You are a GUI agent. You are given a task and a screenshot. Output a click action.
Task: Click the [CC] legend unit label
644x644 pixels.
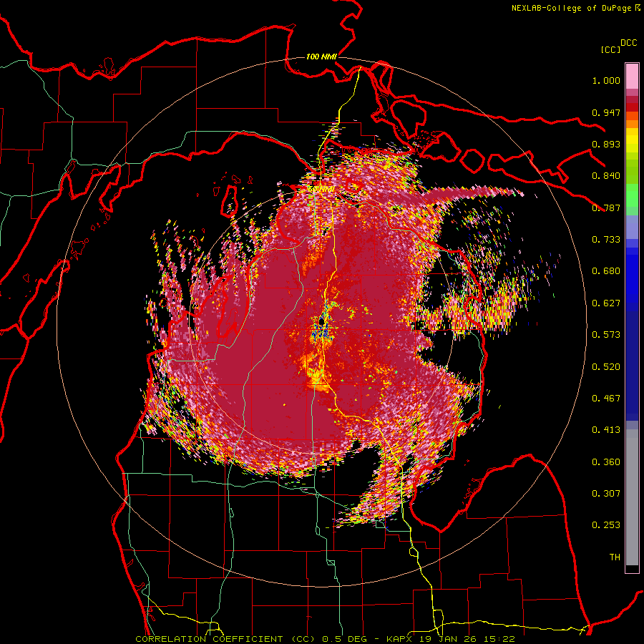click(x=610, y=49)
